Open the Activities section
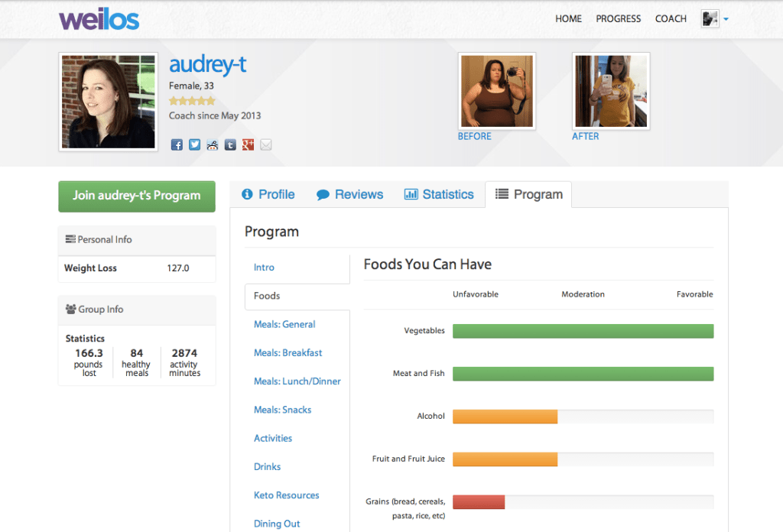Screen dimensions: 783x532 click(273, 438)
